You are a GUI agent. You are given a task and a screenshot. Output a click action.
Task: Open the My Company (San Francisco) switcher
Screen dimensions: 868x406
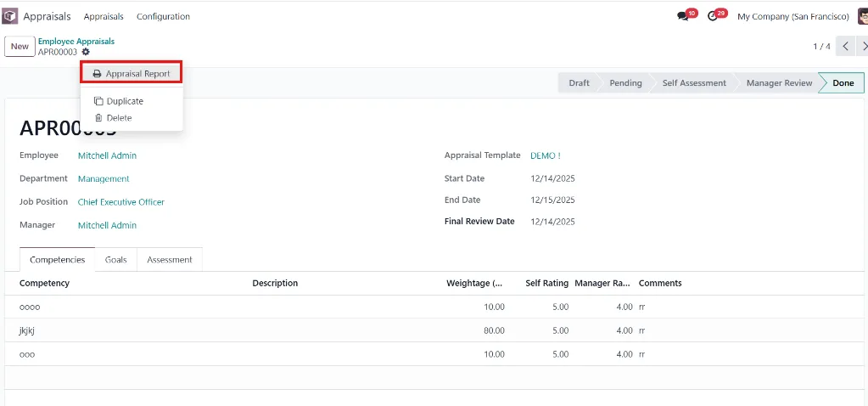coord(793,17)
